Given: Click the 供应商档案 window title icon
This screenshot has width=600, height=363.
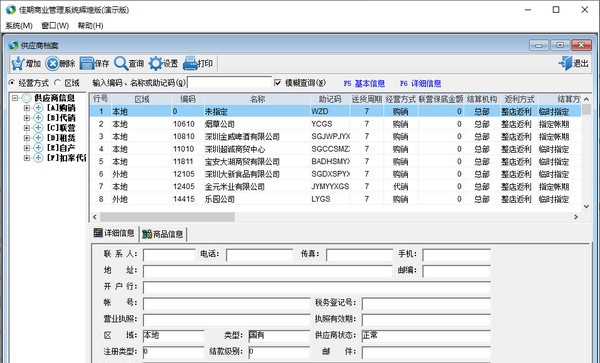Looking at the screenshot, I should [x=13, y=45].
